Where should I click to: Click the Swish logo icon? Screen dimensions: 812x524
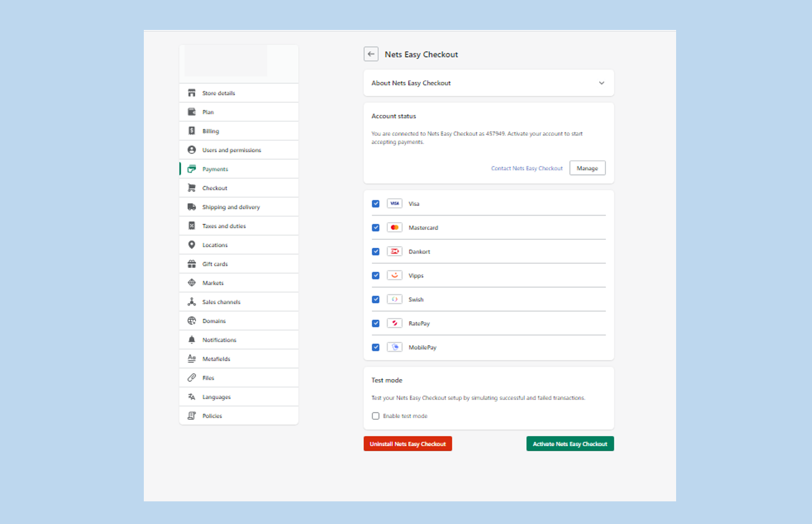(395, 299)
